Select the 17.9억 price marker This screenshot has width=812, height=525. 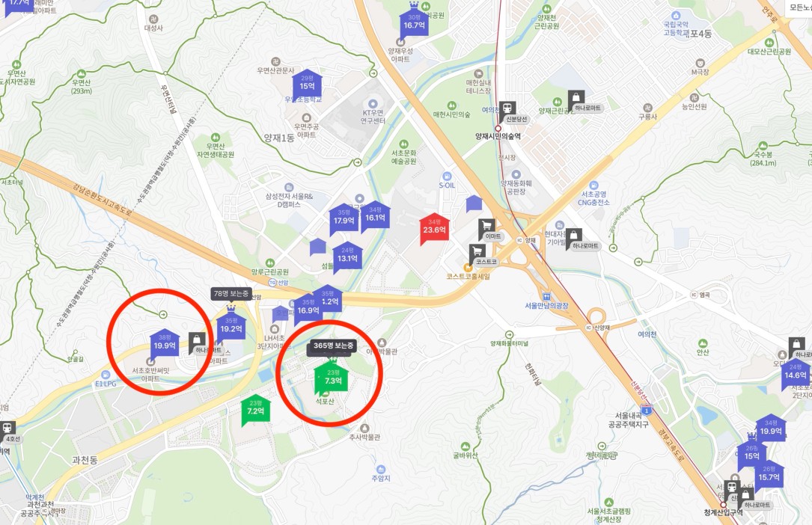click(344, 219)
